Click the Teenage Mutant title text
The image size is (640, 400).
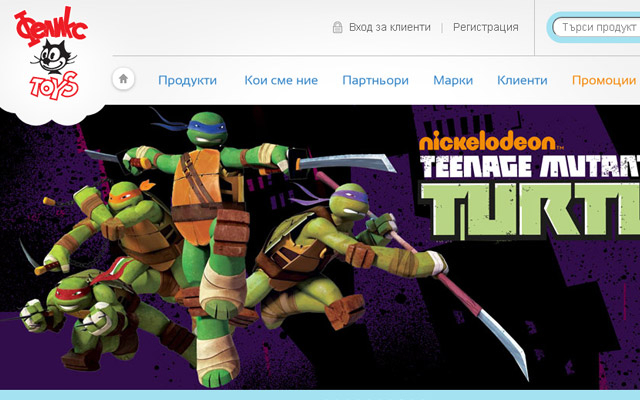tap(529, 166)
